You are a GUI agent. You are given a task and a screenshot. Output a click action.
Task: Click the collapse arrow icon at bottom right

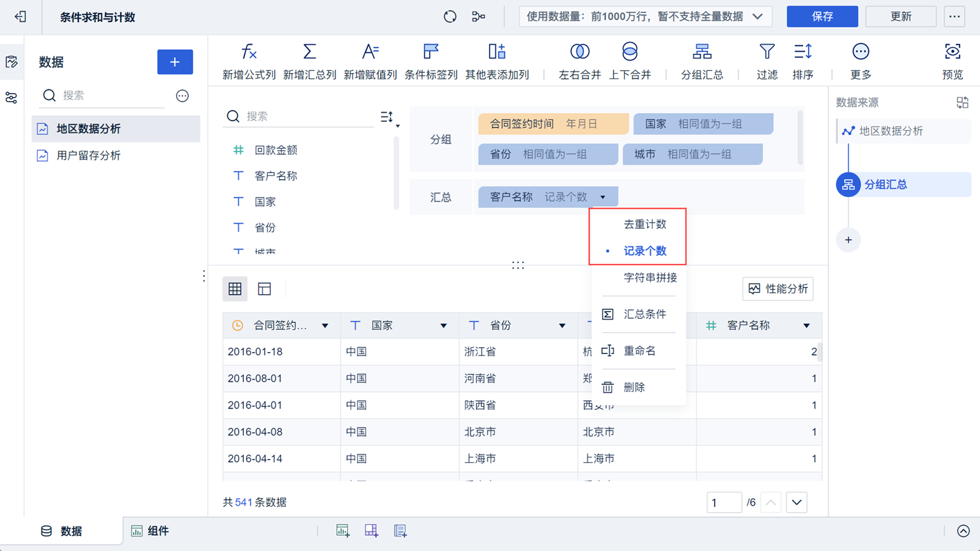pos(963,530)
